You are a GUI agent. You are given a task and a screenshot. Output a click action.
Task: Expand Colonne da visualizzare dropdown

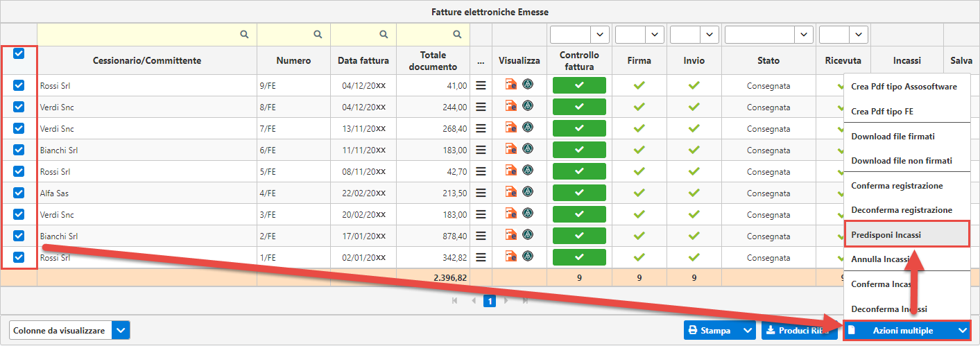[x=121, y=331]
